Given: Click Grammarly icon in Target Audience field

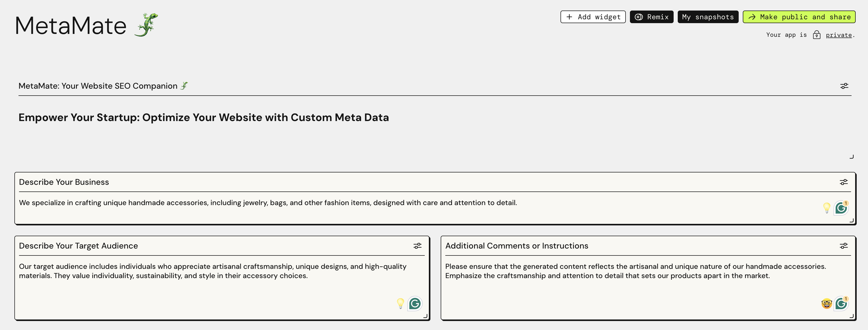Looking at the screenshot, I should coord(414,304).
